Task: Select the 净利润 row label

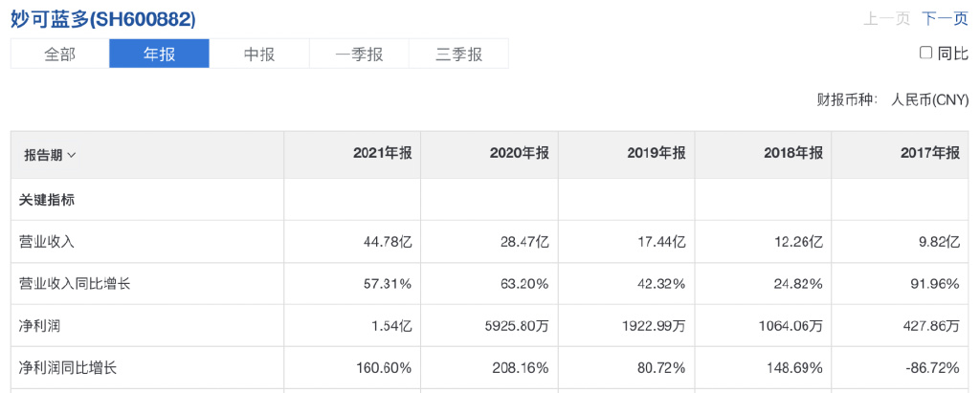Action: pyautogui.click(x=40, y=326)
